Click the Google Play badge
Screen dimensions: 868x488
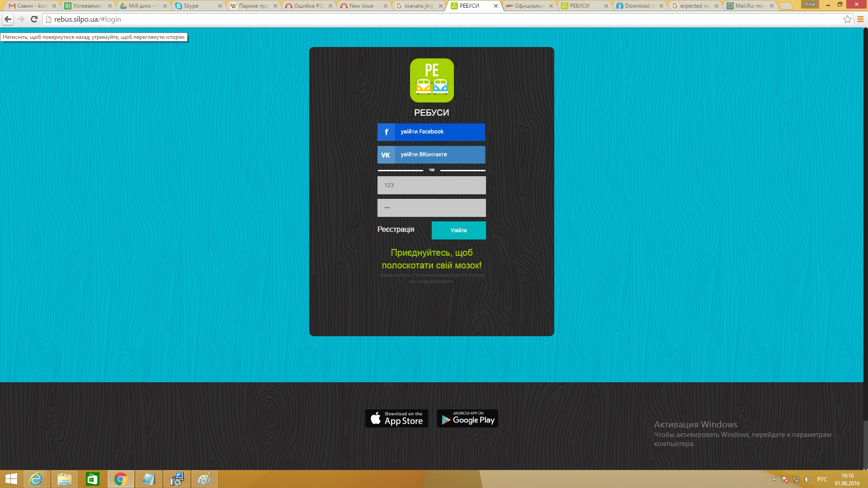(467, 418)
